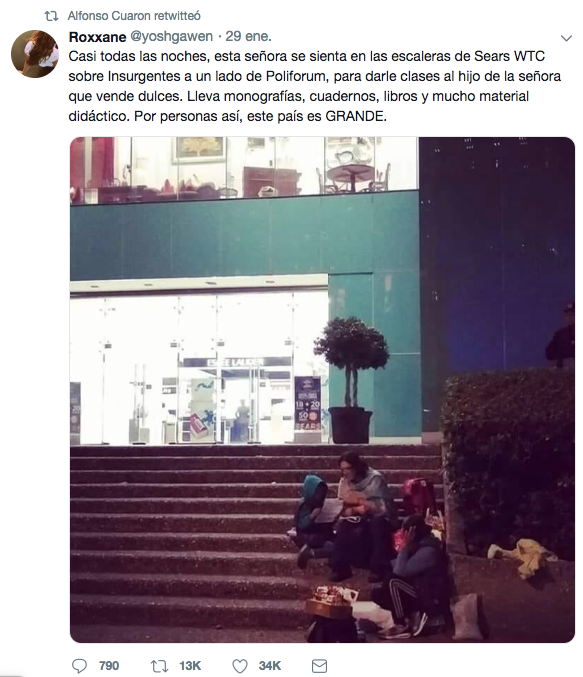
Task: Click the 790 replies count
Action: pos(109,666)
